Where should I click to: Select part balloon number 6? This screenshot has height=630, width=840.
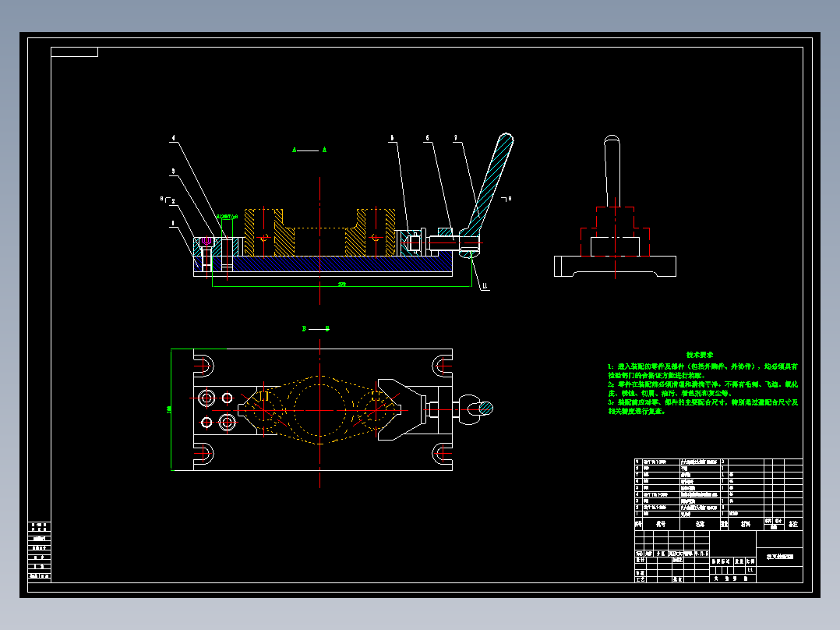point(428,138)
